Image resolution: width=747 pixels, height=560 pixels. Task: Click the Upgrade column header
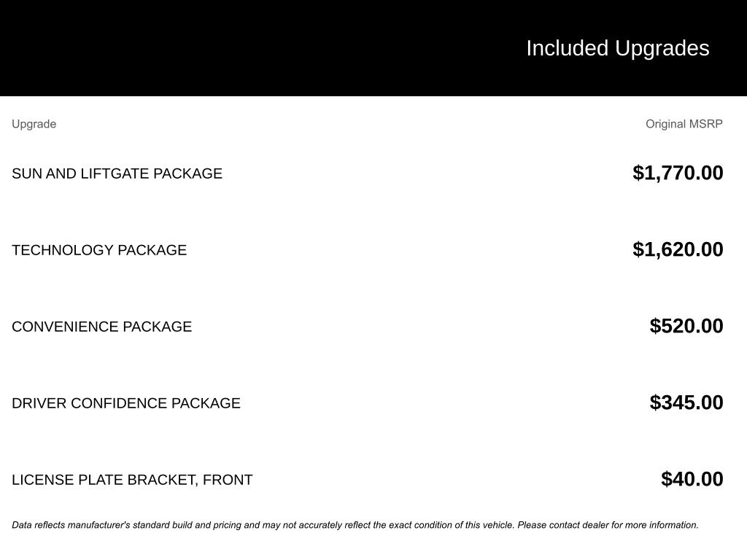point(34,124)
